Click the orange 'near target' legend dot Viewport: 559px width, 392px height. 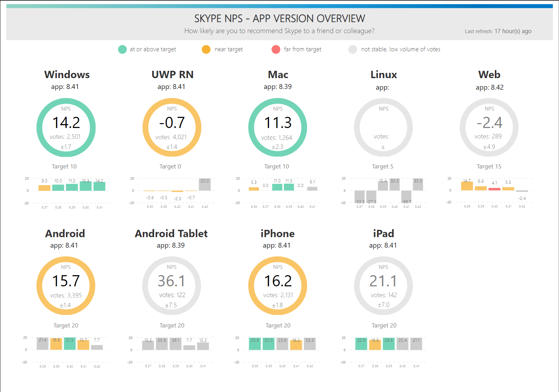(x=206, y=50)
